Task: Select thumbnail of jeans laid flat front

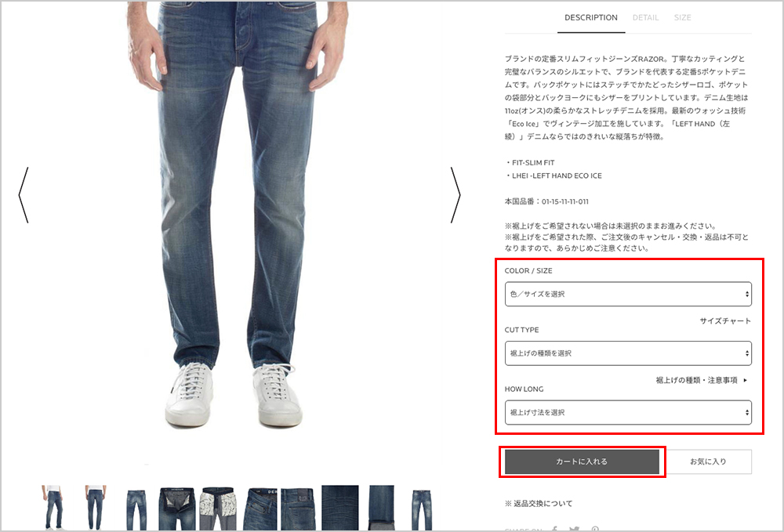Action: pyautogui.click(x=136, y=509)
